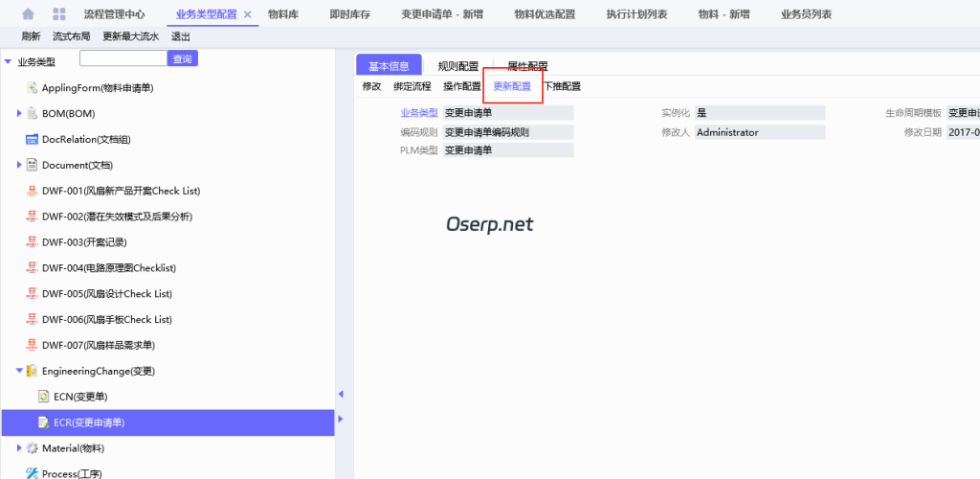
Task: Expand the BOM(BOM) node
Action: 19,114
